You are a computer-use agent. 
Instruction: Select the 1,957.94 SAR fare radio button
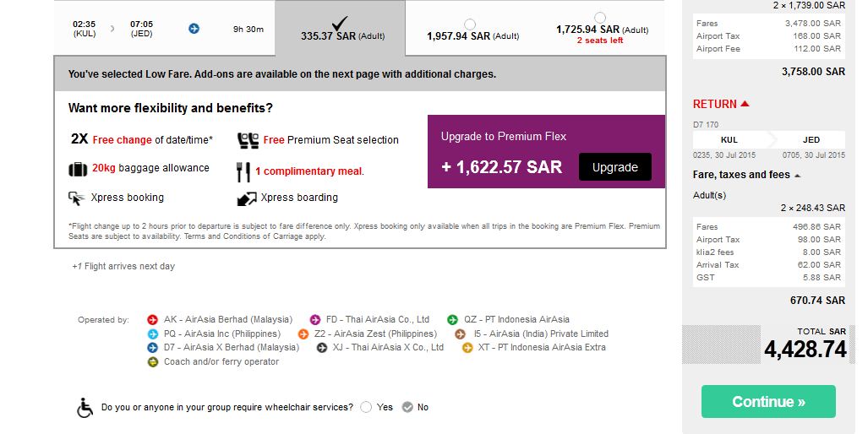(470, 24)
